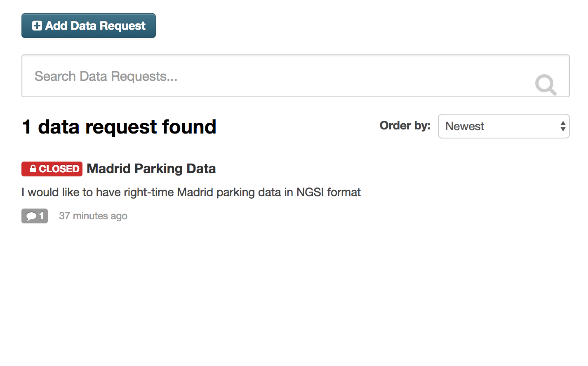Image resolution: width=588 pixels, height=366 pixels.
Task: Click the gray comments badge under Madrid request
Action: click(35, 216)
